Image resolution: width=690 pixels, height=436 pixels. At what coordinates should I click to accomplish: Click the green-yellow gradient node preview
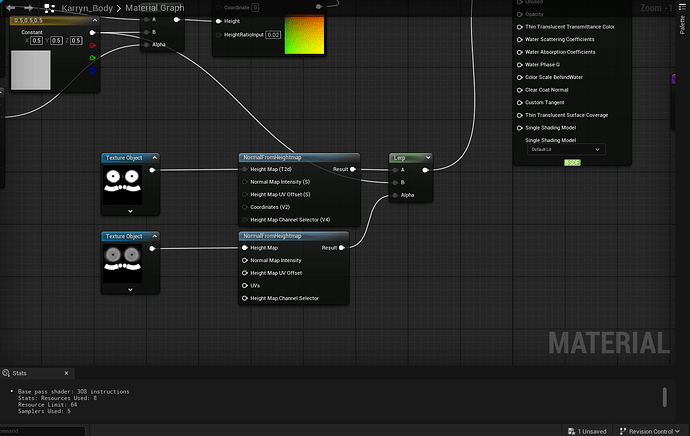point(304,35)
